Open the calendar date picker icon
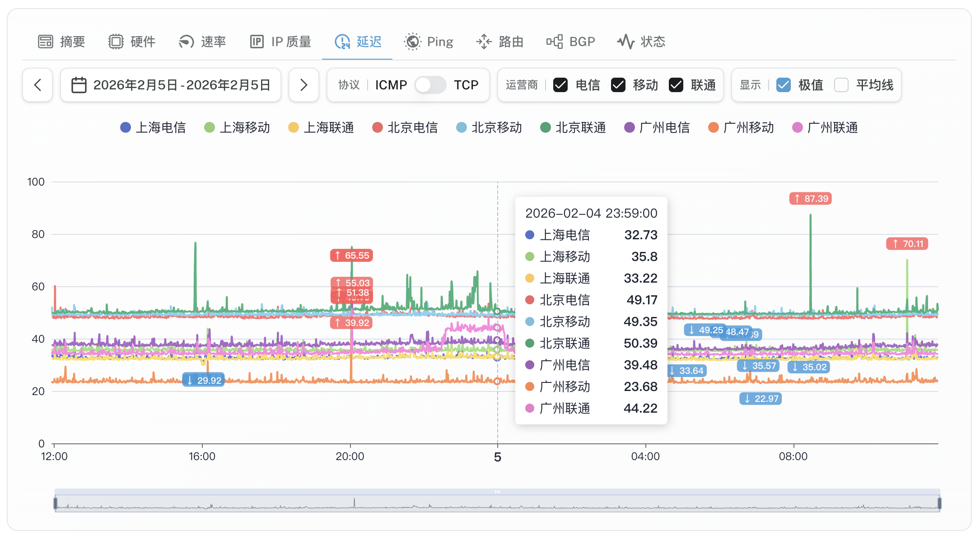This screenshot has width=980, height=540. click(79, 85)
